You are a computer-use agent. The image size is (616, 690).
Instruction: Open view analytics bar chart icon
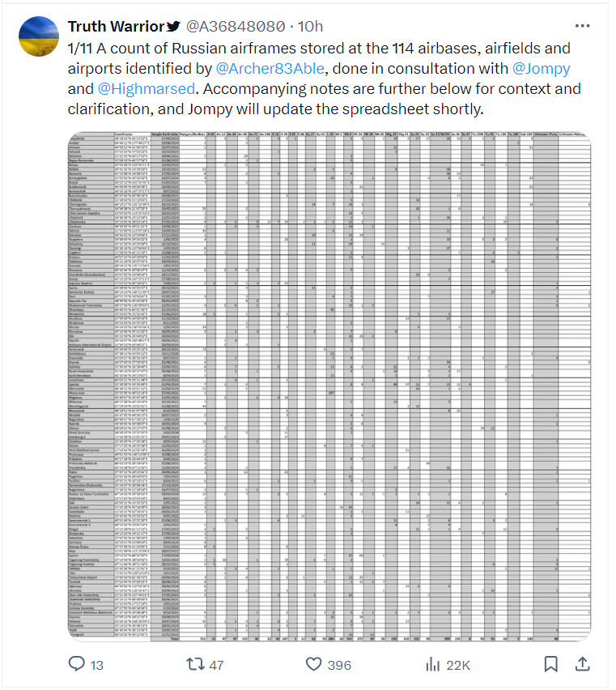432,664
